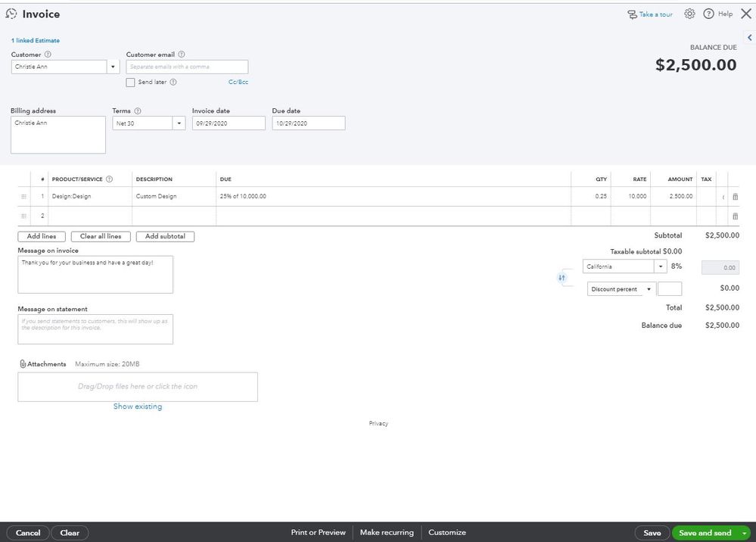Expand the right side panel chevron
Screen dimensions: 756x542
[x=750, y=37]
